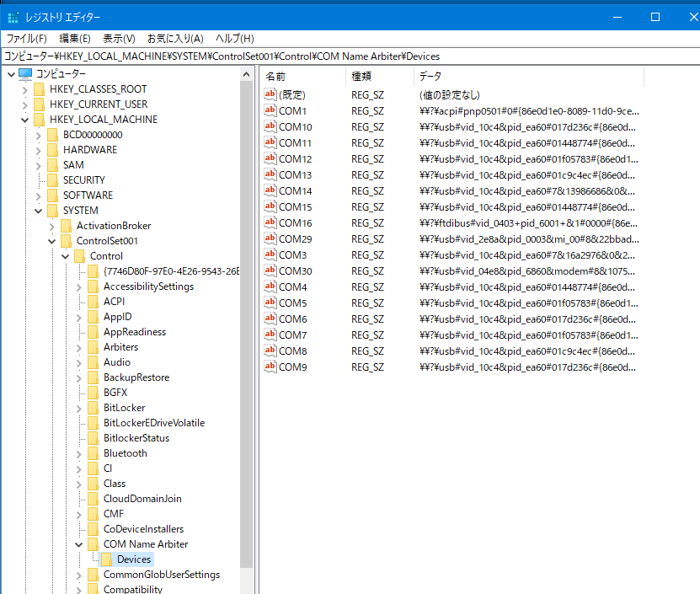The width and height of the screenshot is (700, 594).
Task: Click the Class folder icon
Action: coord(94,484)
